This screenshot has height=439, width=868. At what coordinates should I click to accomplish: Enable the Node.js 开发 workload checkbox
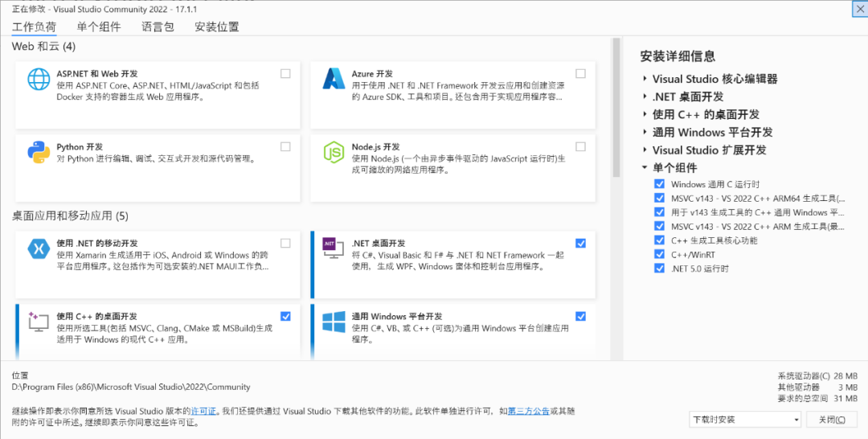(581, 146)
